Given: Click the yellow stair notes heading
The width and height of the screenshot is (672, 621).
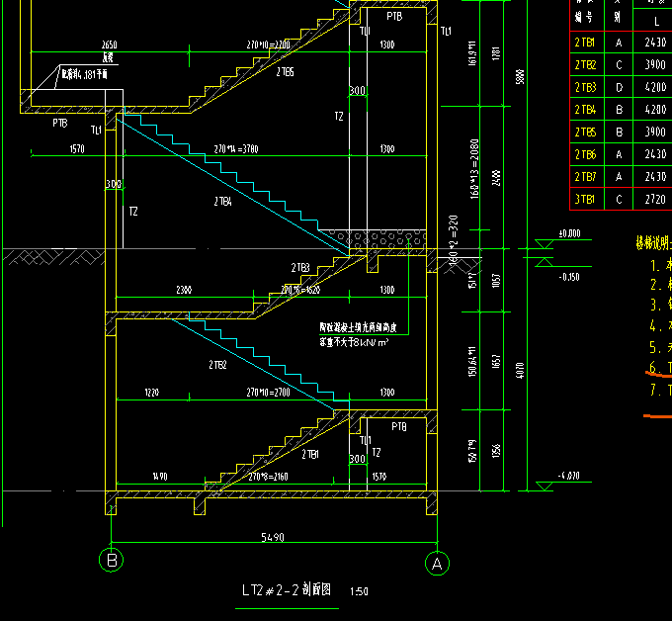Looking at the screenshot, I should point(654,242).
